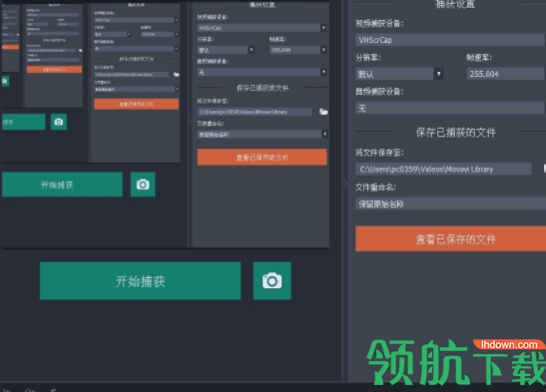The height and width of the screenshot is (392, 546).
Task: Open the 默认 resolution dropdown arrow in second-largest panel
Action: (x=252, y=50)
